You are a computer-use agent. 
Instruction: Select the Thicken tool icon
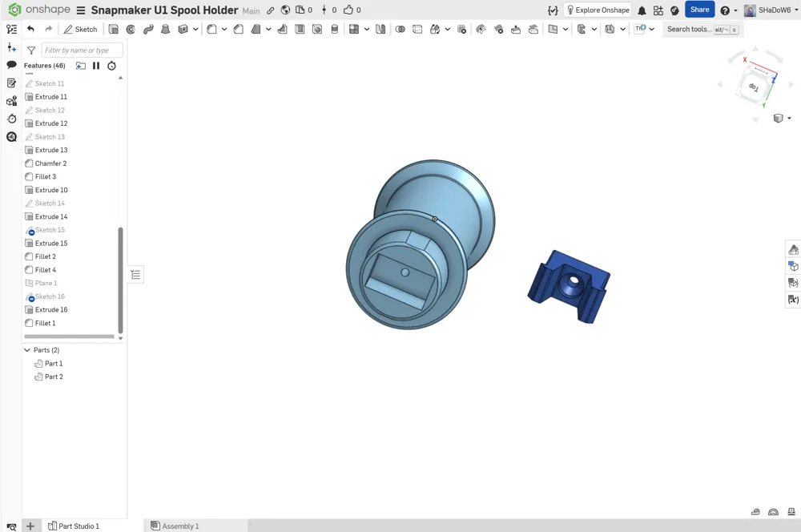[183, 29]
